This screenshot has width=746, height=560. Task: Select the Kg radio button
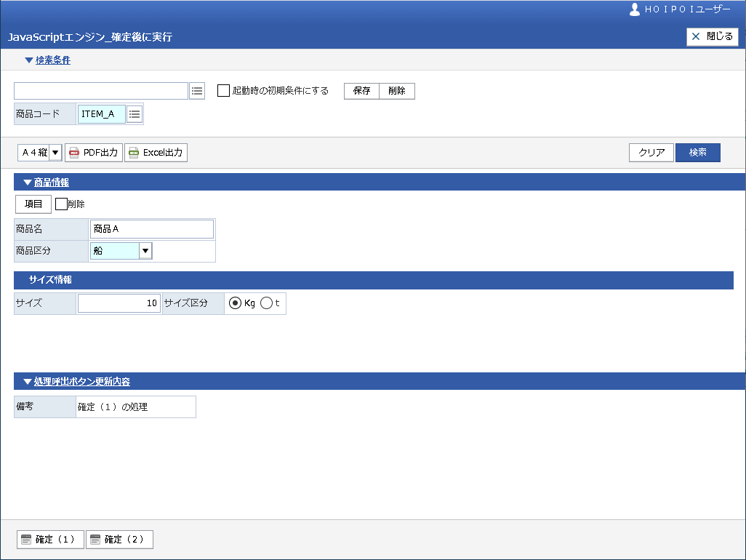tap(235, 303)
